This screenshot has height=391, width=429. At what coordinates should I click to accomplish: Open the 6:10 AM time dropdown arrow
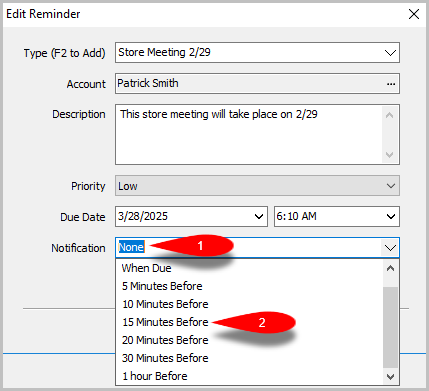tap(391, 217)
